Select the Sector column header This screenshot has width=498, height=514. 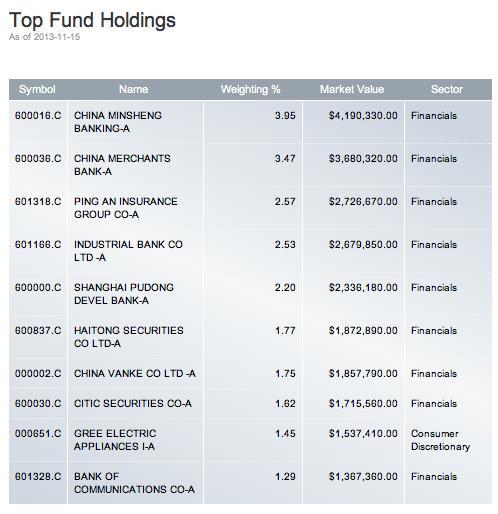click(447, 89)
